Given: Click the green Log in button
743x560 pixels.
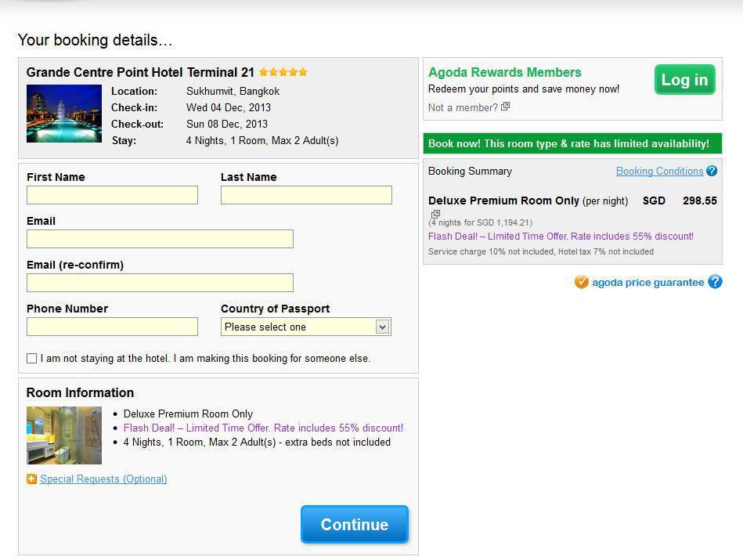Looking at the screenshot, I should point(685,80).
